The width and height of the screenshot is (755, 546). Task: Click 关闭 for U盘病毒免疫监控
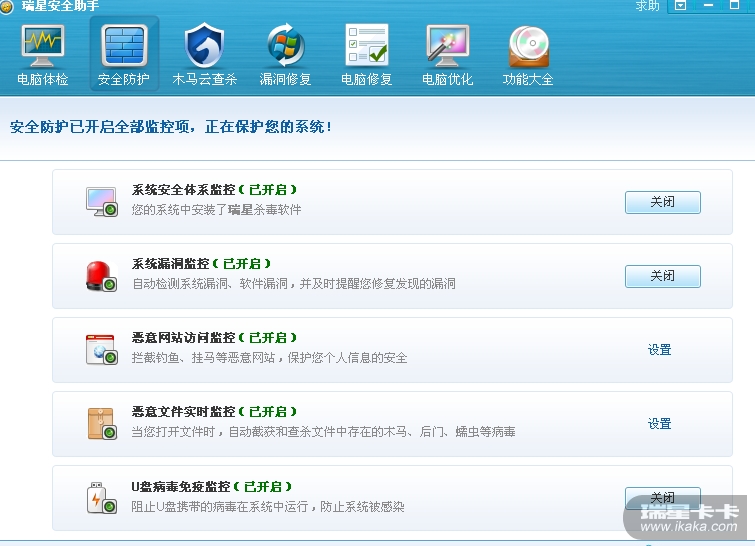663,497
